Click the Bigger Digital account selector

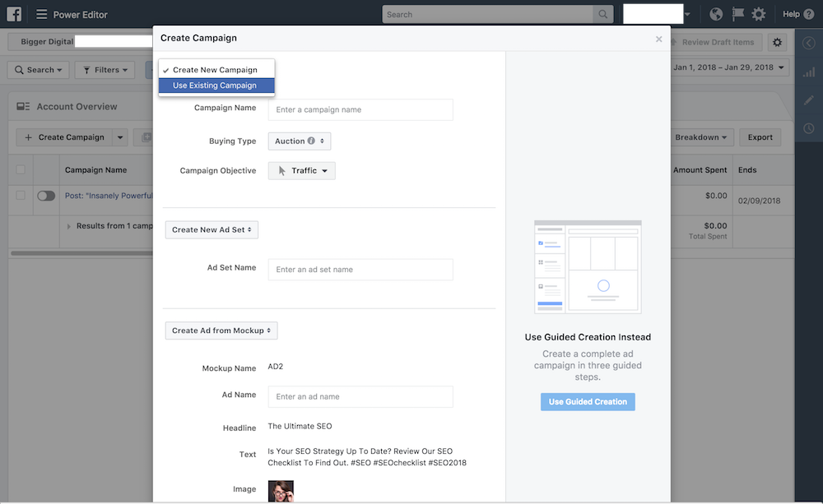[81, 41]
